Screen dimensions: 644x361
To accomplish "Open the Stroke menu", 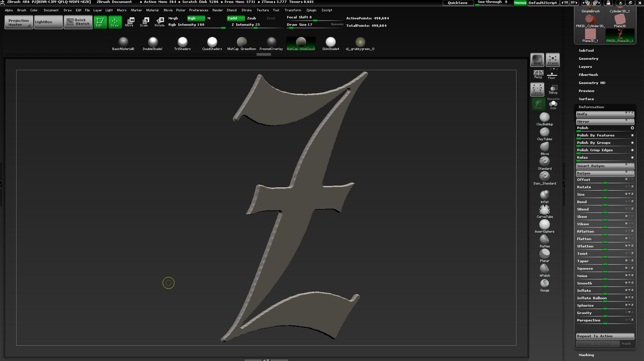I will [x=246, y=10].
